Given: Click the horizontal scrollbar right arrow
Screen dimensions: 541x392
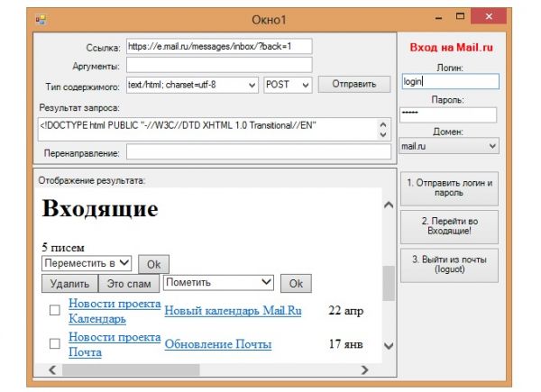Looking at the screenshot, I should 364,369.
